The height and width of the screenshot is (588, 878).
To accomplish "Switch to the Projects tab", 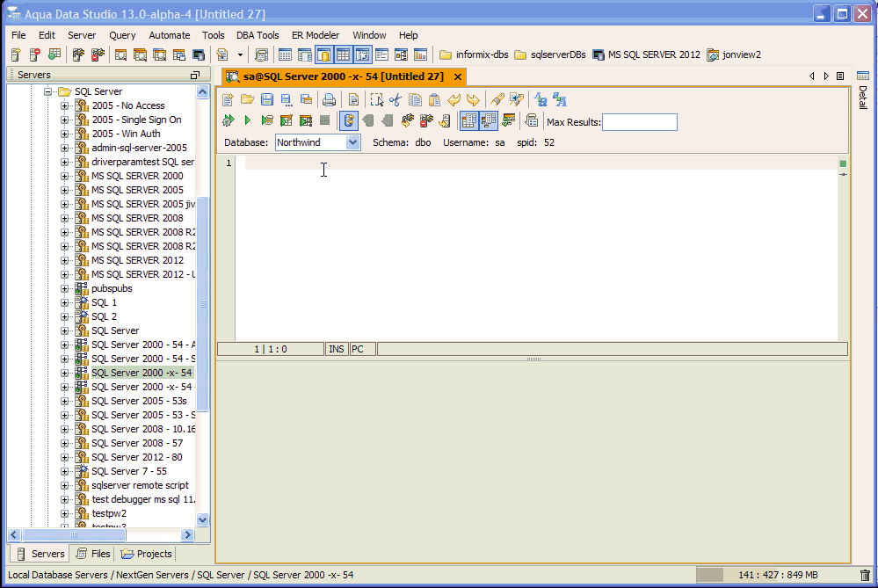I will pyautogui.click(x=147, y=554).
